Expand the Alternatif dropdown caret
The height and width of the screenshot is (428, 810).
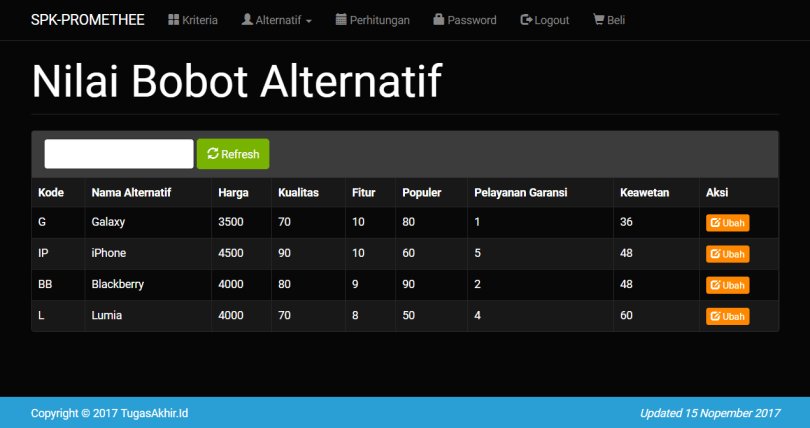click(x=309, y=21)
